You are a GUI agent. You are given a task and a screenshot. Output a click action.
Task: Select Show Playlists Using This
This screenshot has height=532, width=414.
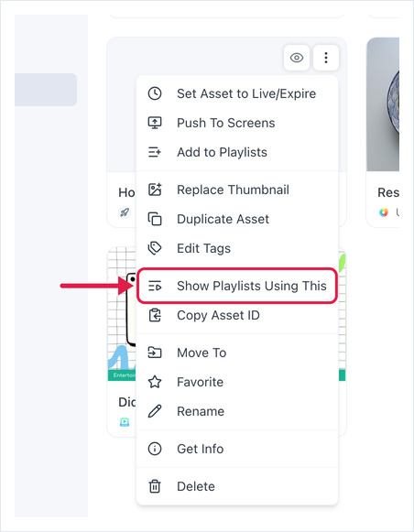tap(252, 286)
